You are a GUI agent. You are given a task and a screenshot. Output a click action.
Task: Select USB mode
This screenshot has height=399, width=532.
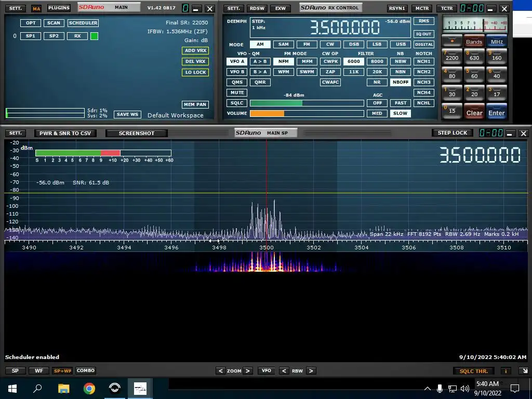(x=401, y=44)
